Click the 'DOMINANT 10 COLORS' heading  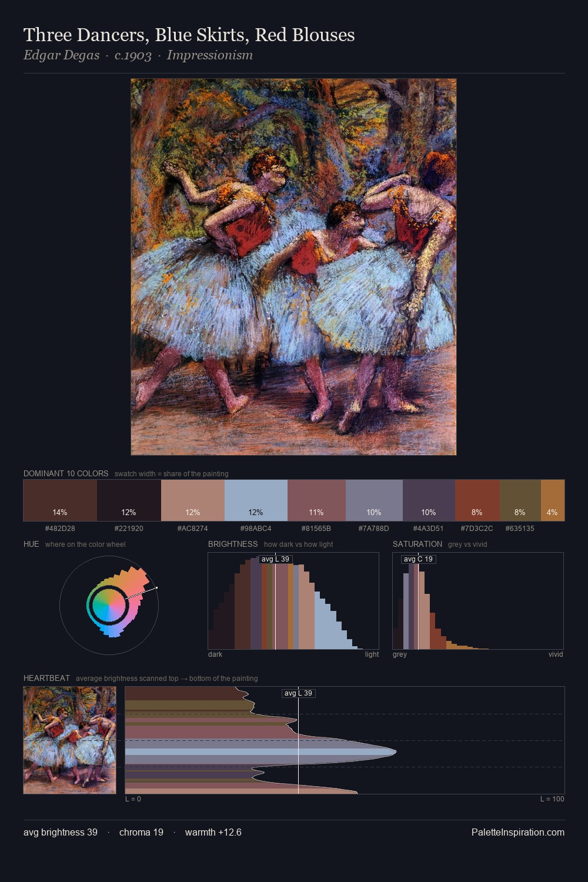point(66,473)
